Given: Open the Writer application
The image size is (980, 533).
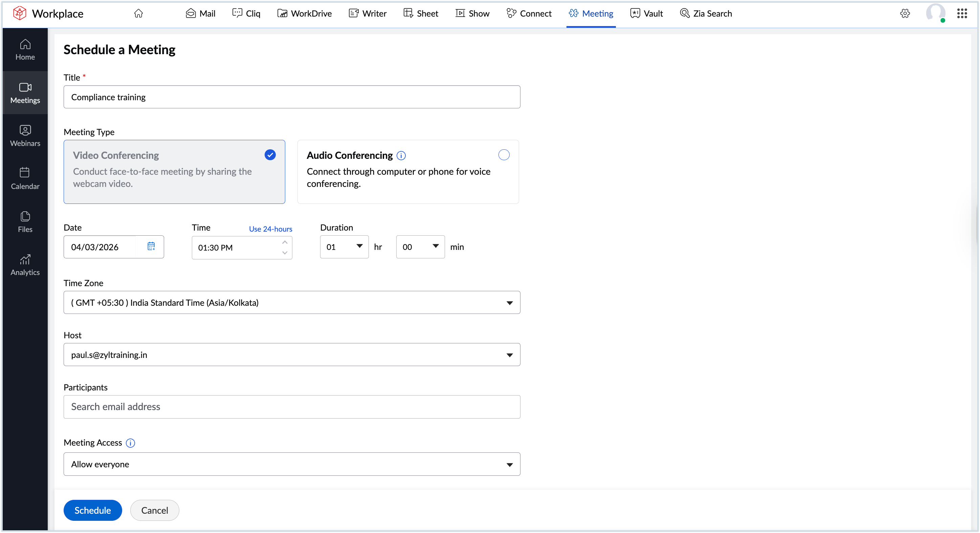Looking at the screenshot, I should click(x=367, y=13).
